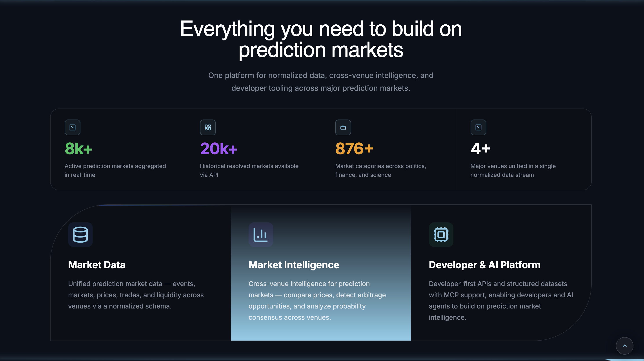The image size is (644, 361).
Task: Click the orange 876+ statistic
Action: (x=354, y=149)
